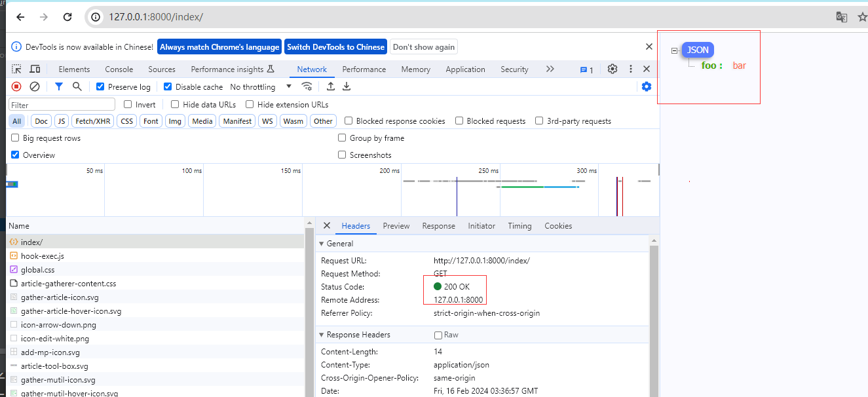Click the translate page icon
Screen dimensions: 868x397
842,17
